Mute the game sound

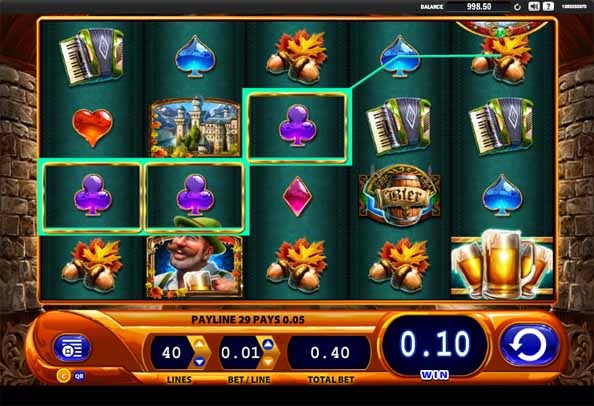533,6
